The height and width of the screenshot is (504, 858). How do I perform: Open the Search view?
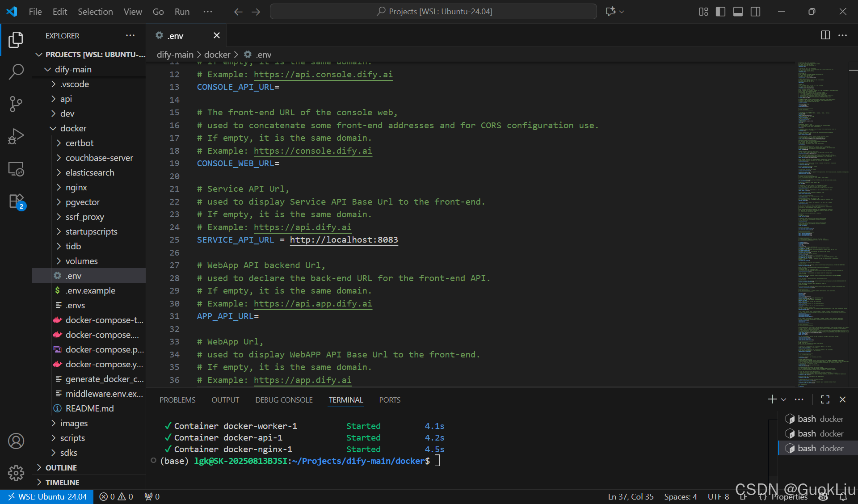[x=16, y=71]
